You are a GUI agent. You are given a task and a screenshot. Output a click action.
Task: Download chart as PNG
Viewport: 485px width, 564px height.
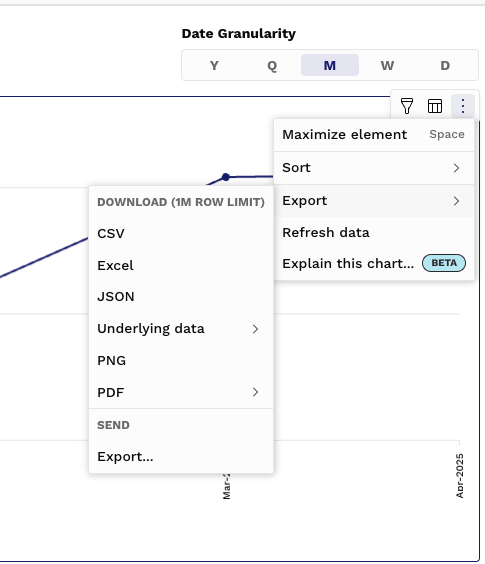click(181, 360)
